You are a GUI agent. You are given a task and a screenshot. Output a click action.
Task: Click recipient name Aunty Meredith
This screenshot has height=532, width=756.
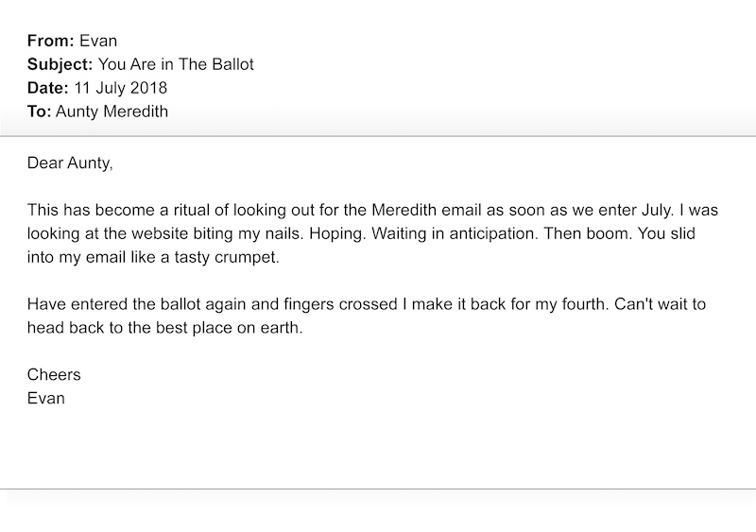[112, 112]
